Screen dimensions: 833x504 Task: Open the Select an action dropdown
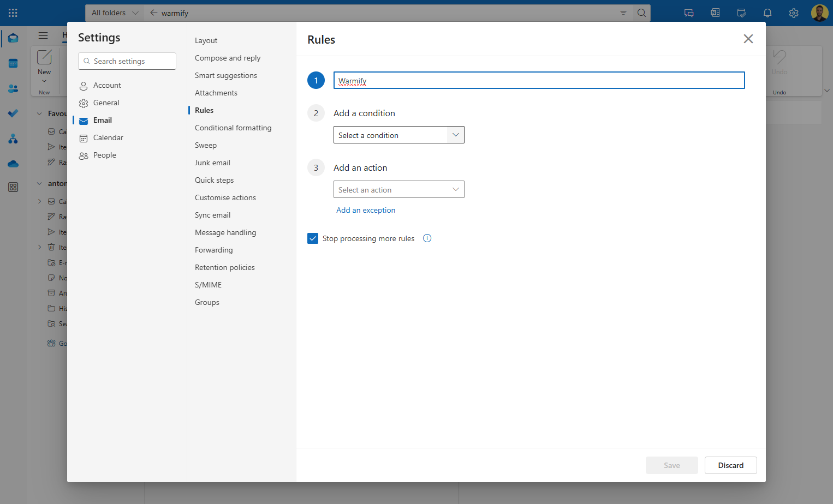coord(399,190)
